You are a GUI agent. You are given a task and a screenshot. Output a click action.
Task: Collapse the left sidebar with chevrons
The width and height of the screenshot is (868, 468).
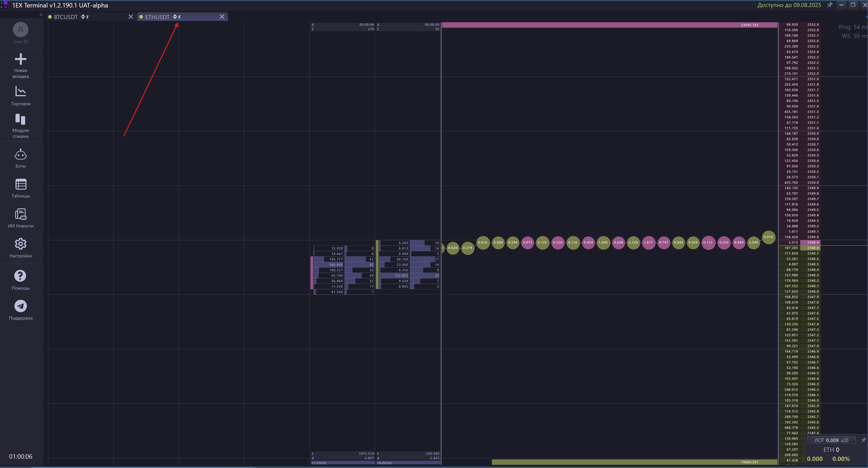[x=41, y=15]
